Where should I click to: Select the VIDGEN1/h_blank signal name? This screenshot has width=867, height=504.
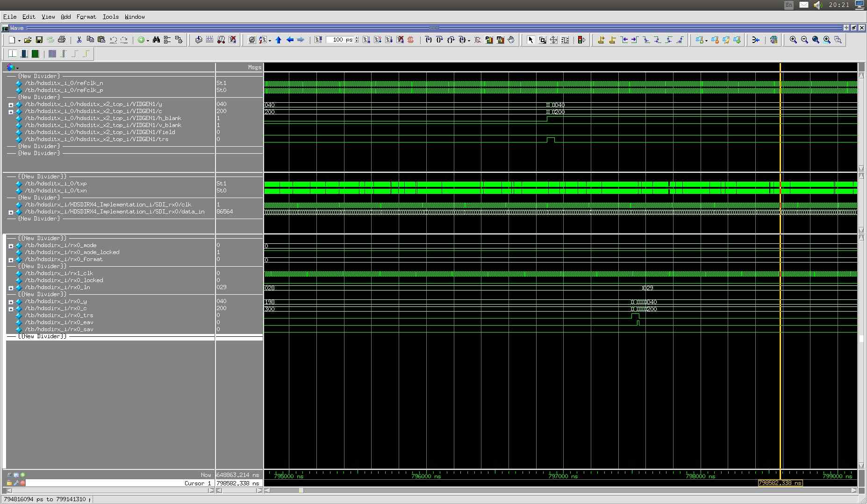103,118
